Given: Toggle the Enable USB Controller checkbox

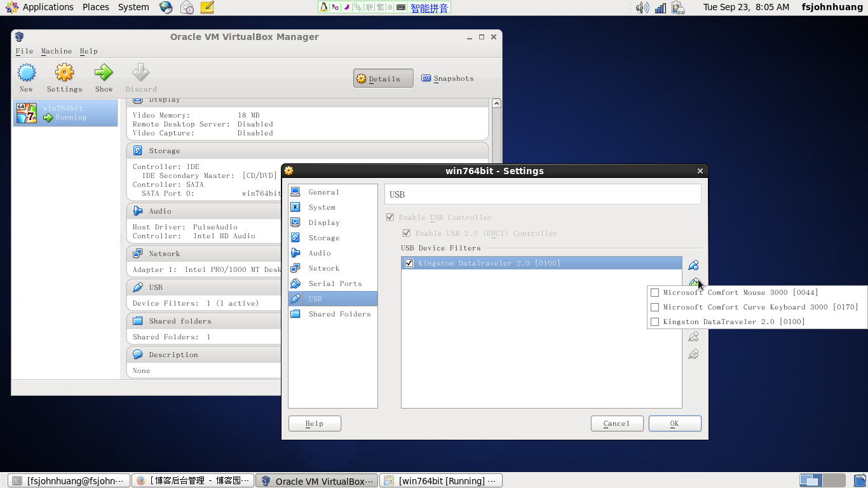Looking at the screenshot, I should [390, 217].
